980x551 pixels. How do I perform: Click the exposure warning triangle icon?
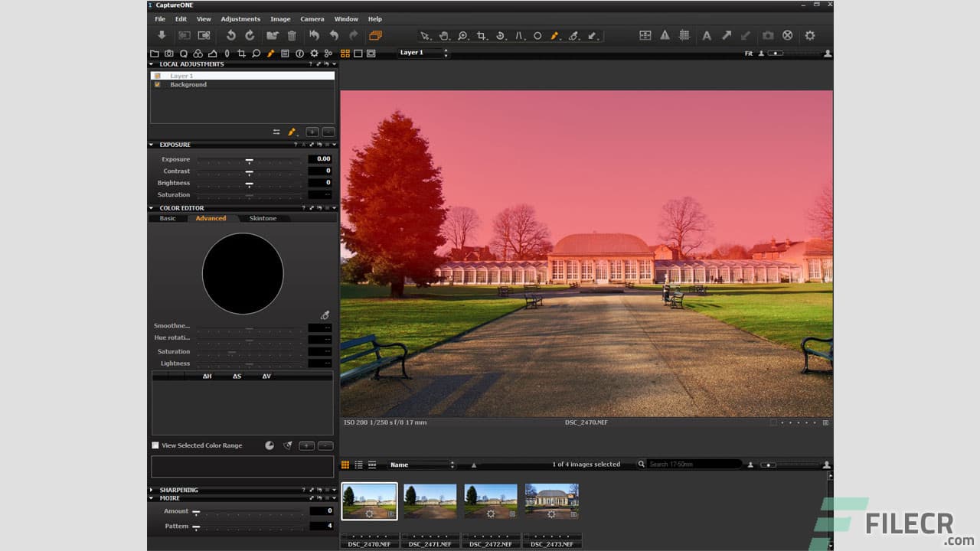[x=664, y=35]
